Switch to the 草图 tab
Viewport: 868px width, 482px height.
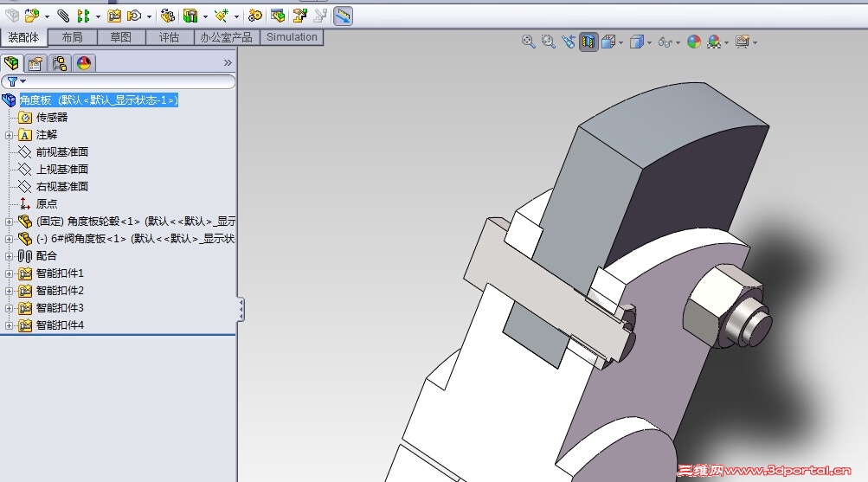click(121, 37)
